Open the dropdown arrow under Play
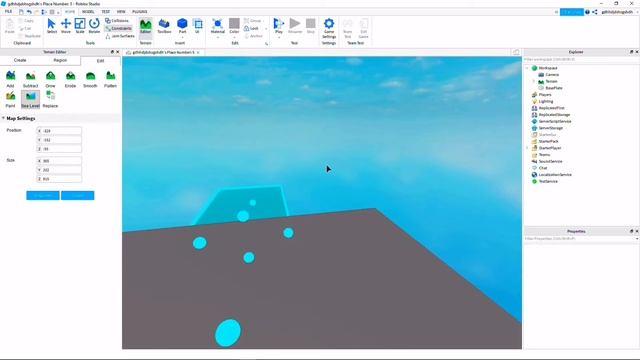 279,37
